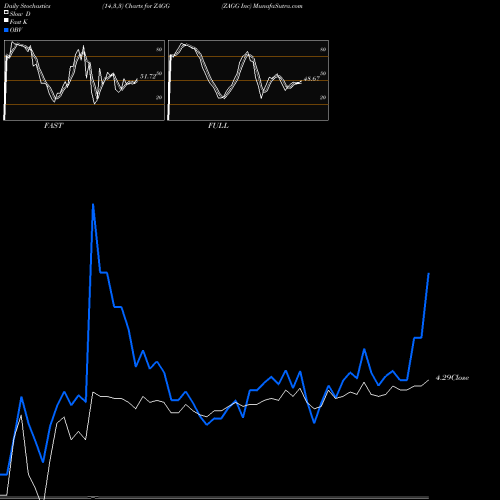
Task: Click the 20 level label on FAST chart
Action: tap(159, 97)
